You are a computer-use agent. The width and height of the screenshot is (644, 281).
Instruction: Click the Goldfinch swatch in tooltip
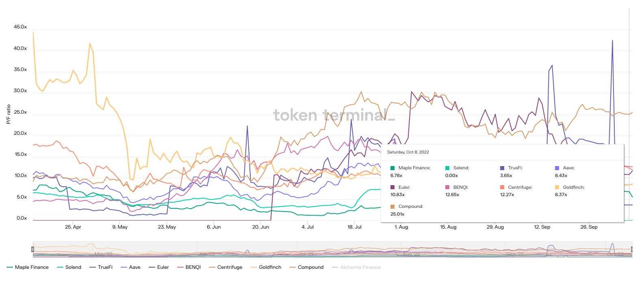click(557, 187)
